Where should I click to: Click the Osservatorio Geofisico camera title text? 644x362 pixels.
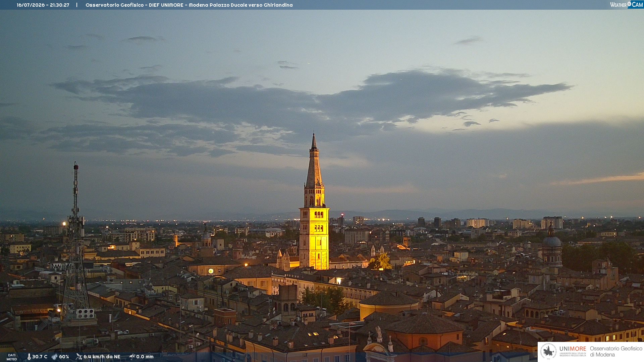(x=189, y=5)
